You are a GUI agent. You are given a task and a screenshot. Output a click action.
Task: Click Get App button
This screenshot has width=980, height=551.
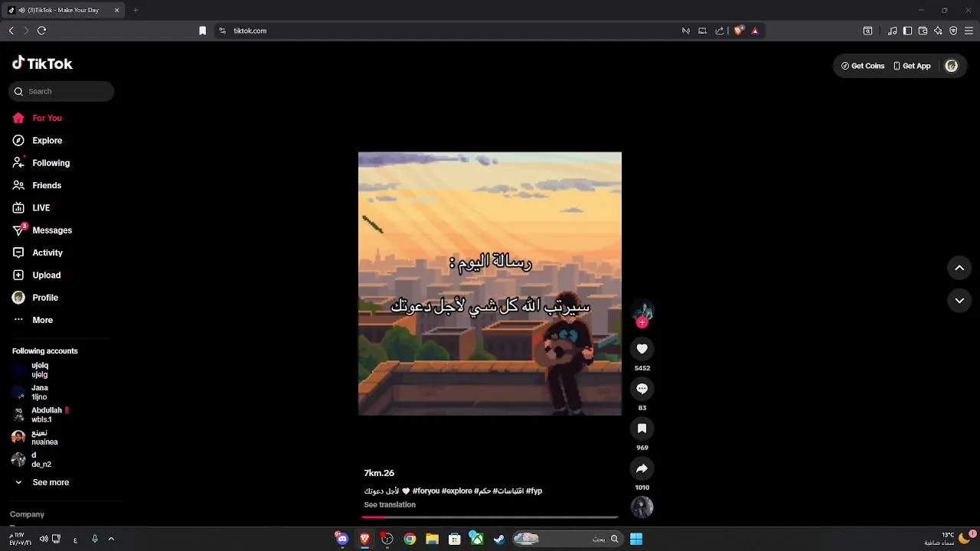(912, 66)
